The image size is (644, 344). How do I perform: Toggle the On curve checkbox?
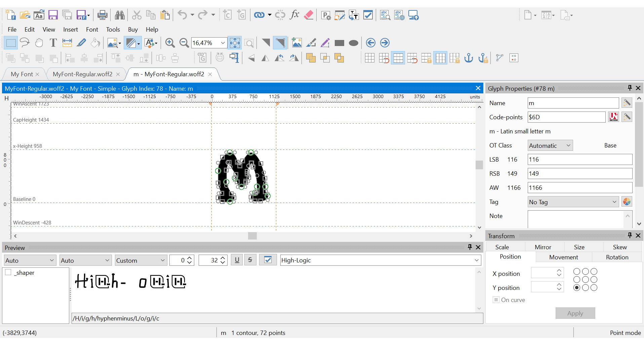(496, 300)
